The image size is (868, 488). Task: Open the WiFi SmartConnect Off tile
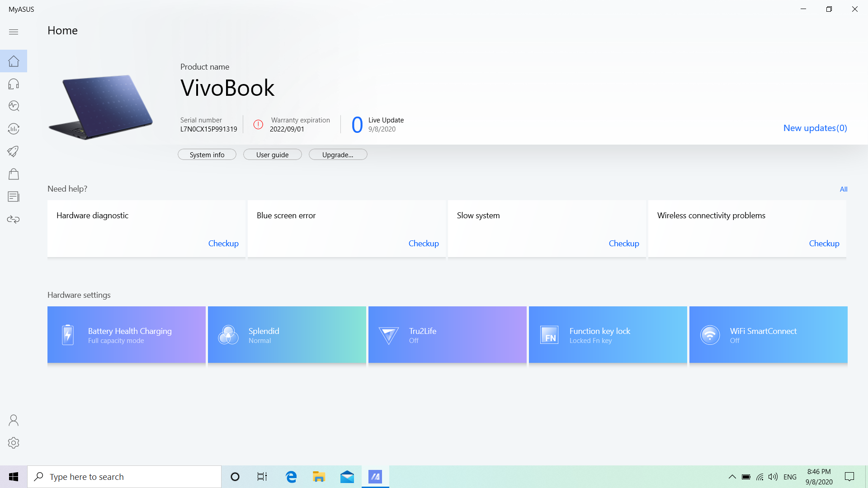tap(769, 335)
